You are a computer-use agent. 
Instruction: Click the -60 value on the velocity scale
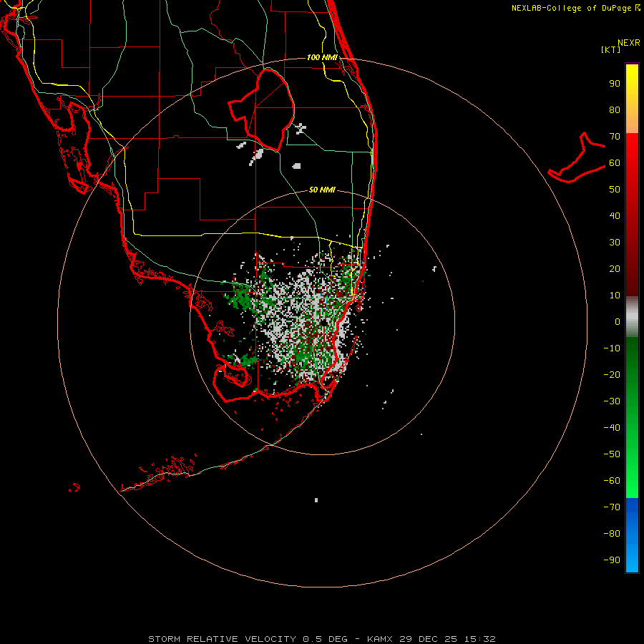pos(612,481)
